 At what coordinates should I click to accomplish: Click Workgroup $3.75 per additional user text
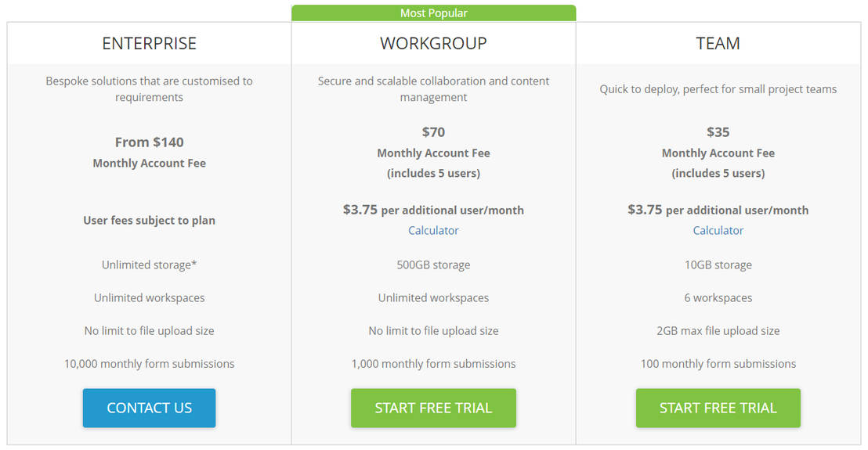coord(433,210)
